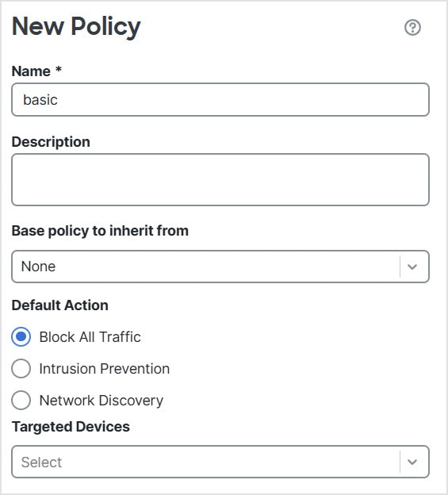Click the New Policy heading
Viewport: 448px width, 495px height.
click(x=76, y=27)
